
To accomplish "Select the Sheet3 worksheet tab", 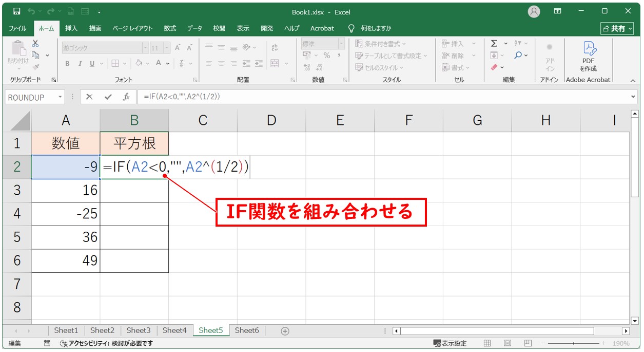I will 138,330.
